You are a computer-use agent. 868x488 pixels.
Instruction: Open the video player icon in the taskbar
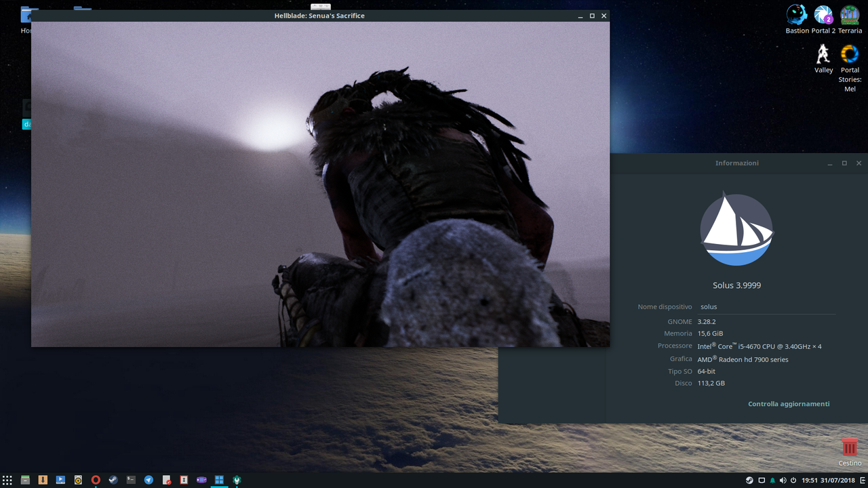pos(60,480)
